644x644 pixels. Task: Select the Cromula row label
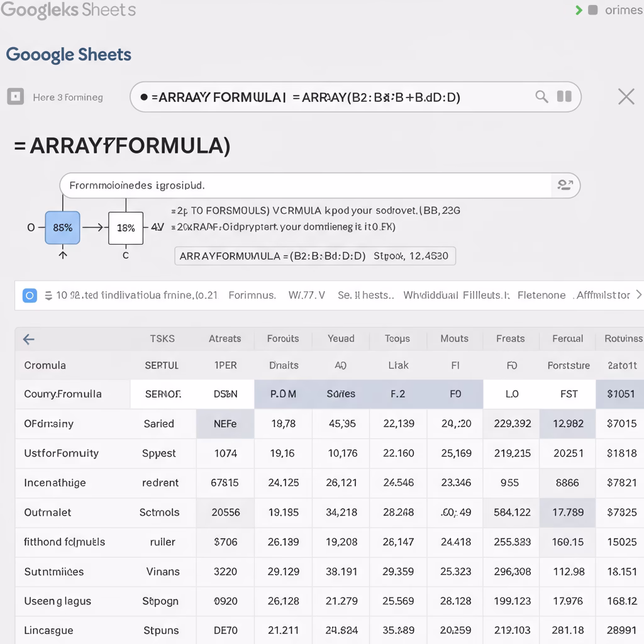click(x=45, y=365)
